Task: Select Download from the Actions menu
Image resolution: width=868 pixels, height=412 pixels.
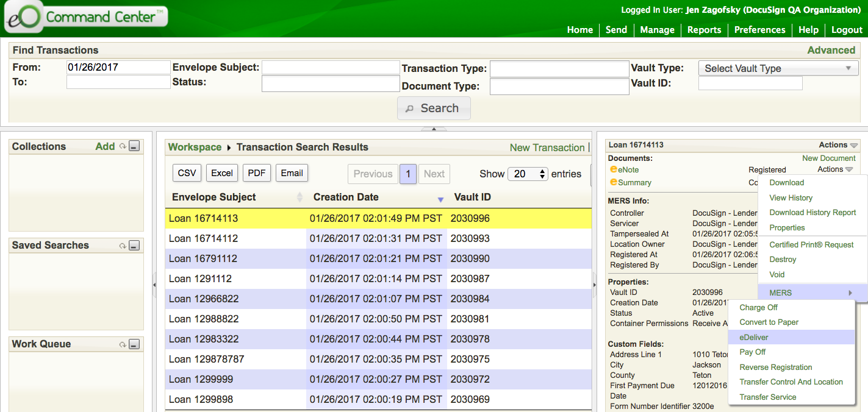Action: (786, 182)
